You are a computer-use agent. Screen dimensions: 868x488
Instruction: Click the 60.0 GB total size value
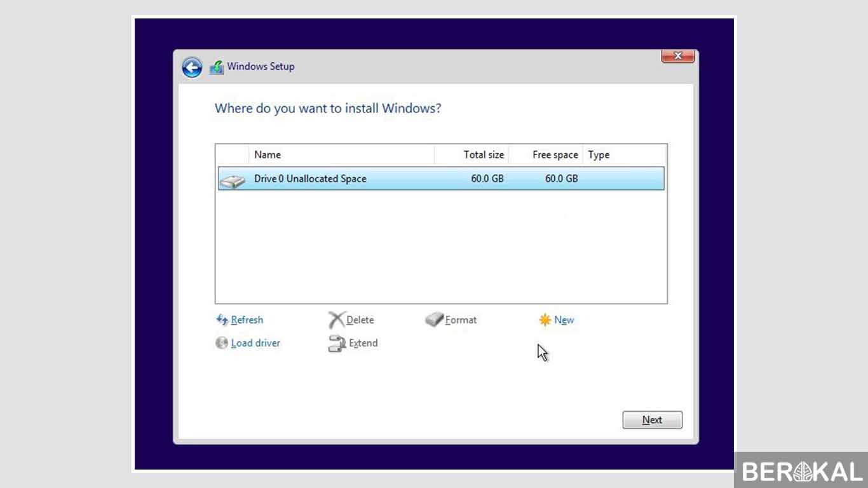487,179
